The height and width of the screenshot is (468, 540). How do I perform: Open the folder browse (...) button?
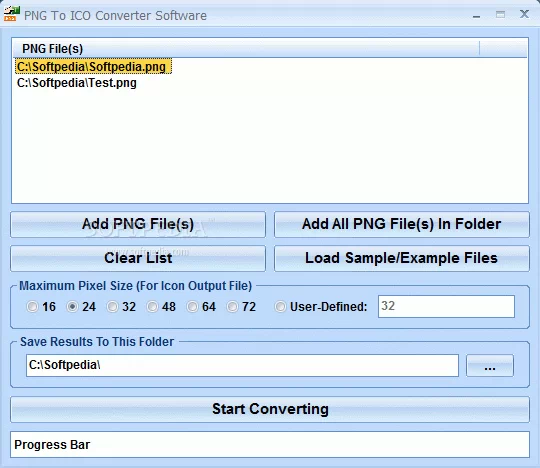[x=490, y=365]
